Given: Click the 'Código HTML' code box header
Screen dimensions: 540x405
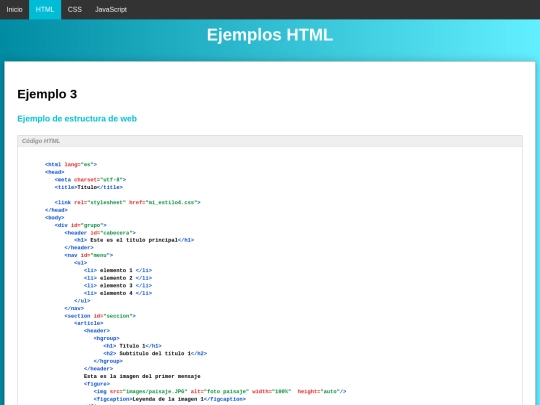Looking at the screenshot, I should click(270, 141).
